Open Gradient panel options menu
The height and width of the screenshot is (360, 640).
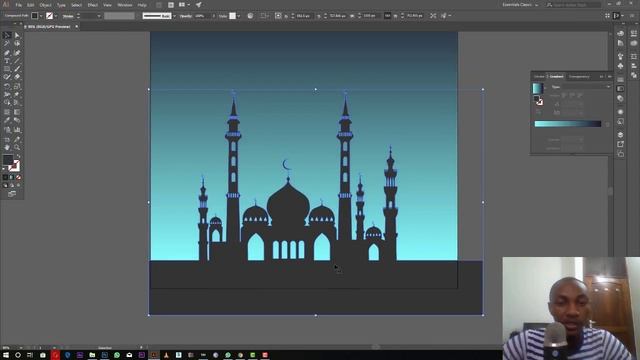tap(609, 76)
